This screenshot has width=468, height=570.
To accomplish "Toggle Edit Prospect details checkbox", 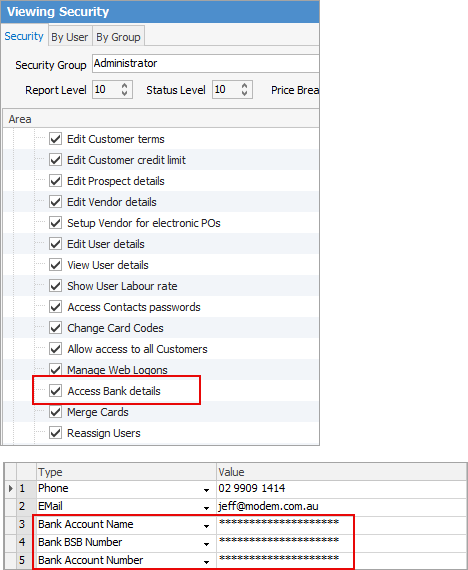I will click(55, 181).
